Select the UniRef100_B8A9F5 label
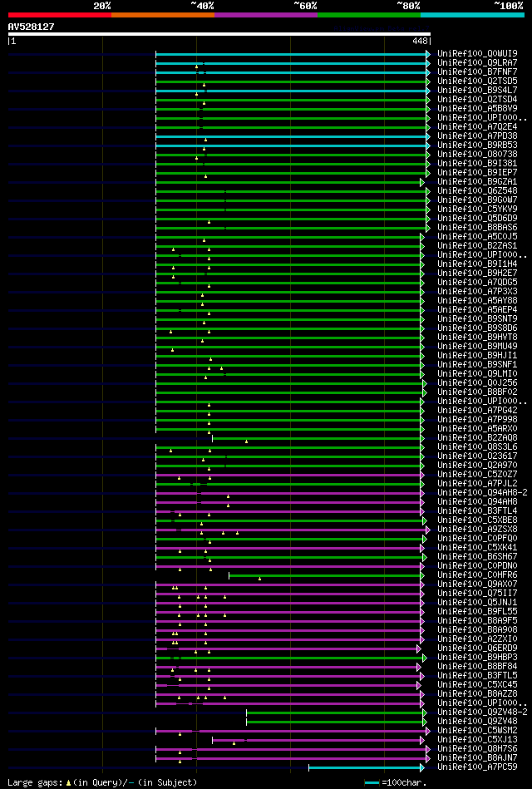The height and width of the screenshot is (789, 532). (x=478, y=621)
